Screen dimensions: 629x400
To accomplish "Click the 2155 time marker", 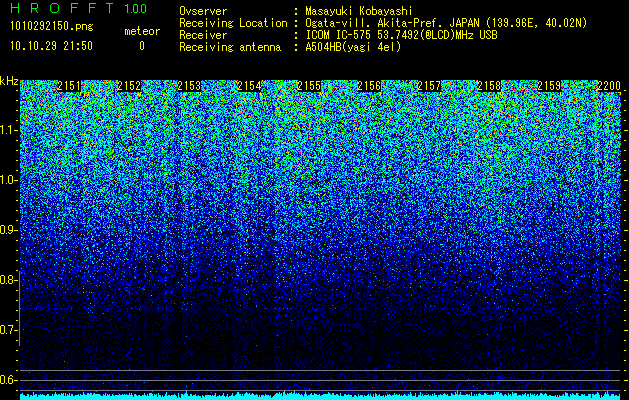I will 309,86.
